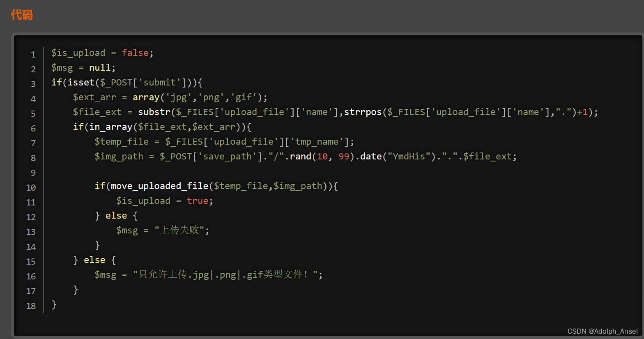The width and height of the screenshot is (644, 339).
Task: Click the $file_ext = substr line
Action: 336,112
